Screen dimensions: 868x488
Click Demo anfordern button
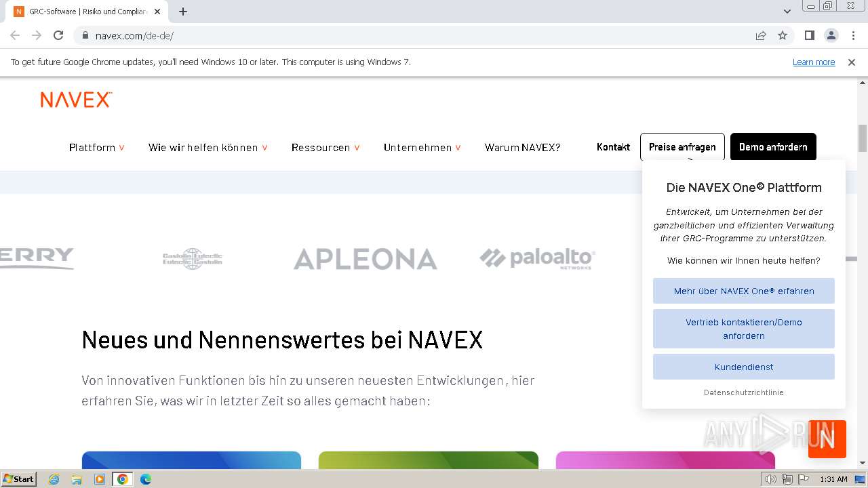773,147
